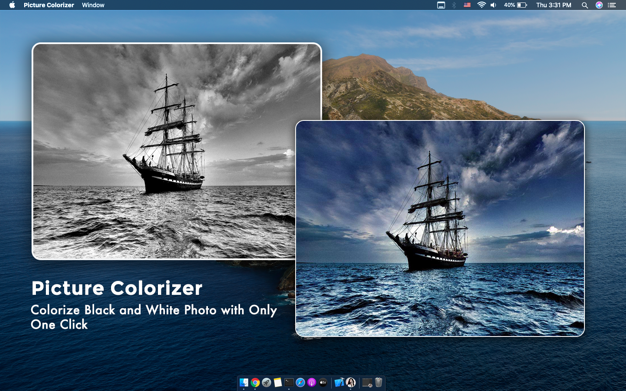
Task: Open the Picture Colorizer app menu
Action: (x=49, y=5)
